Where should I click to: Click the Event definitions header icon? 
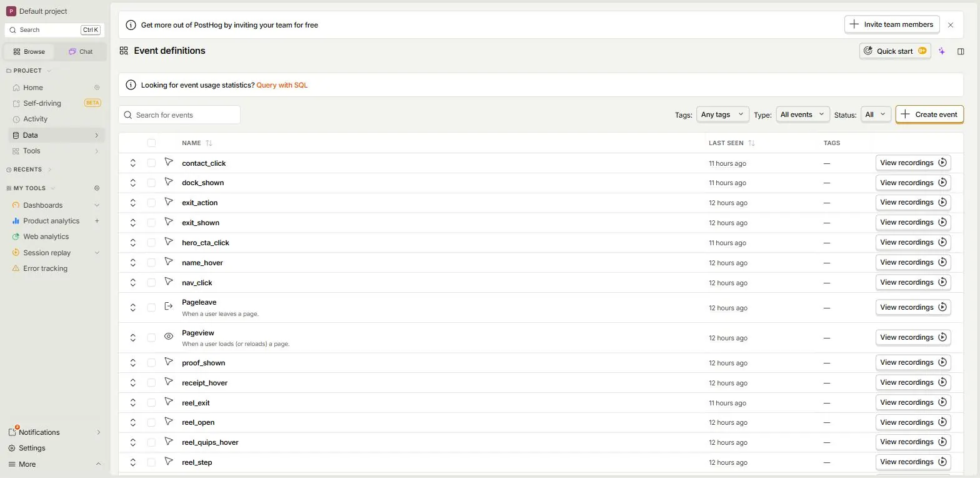pyautogui.click(x=124, y=51)
